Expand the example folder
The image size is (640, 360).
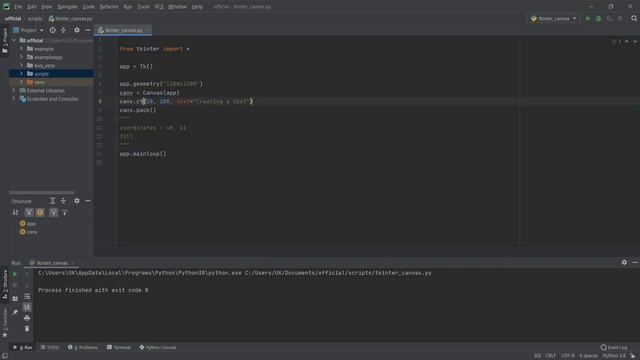22,49
